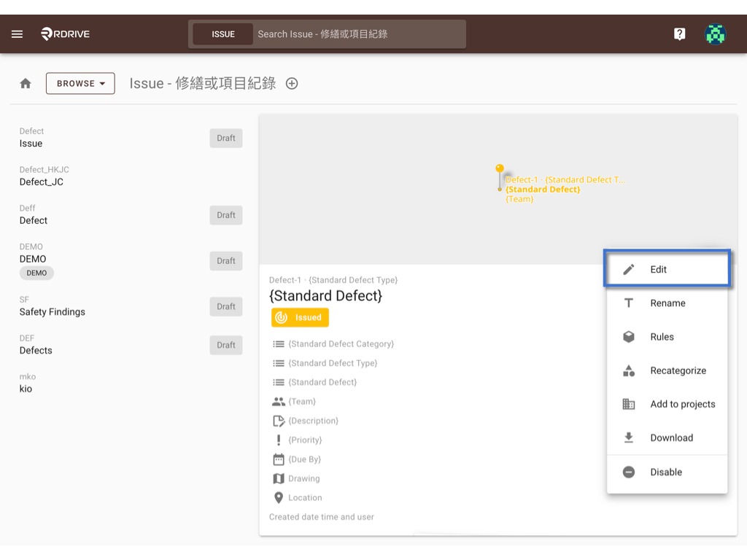Image resolution: width=747 pixels, height=560 pixels.
Task: Click the T icon beside Rename
Action: pyautogui.click(x=628, y=303)
